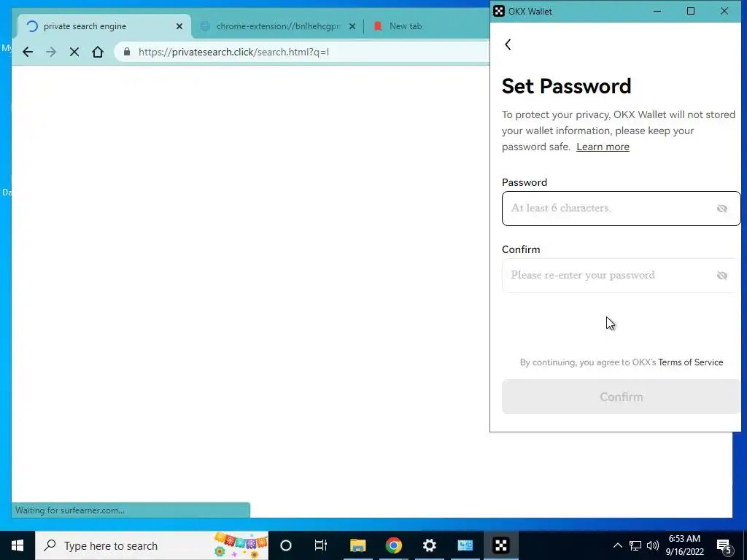747x560 pixels.
Task: Open Settings gear from taskbar
Action: point(429,545)
